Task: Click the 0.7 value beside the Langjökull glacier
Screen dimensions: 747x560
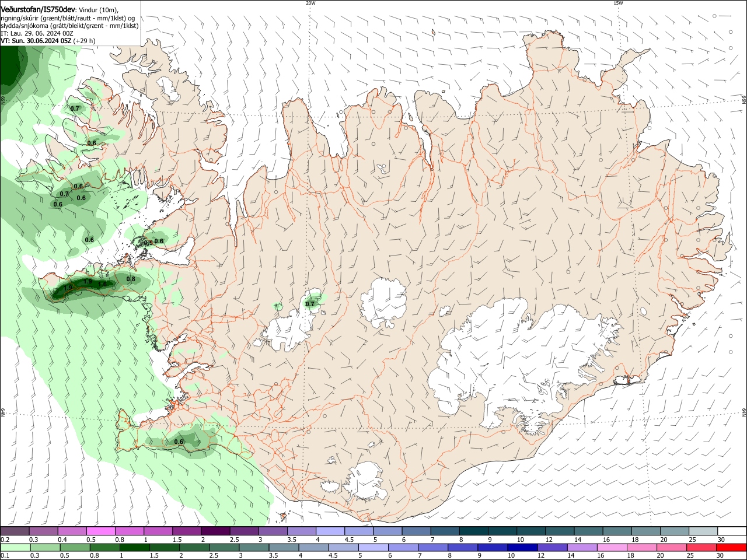Action: [310, 304]
